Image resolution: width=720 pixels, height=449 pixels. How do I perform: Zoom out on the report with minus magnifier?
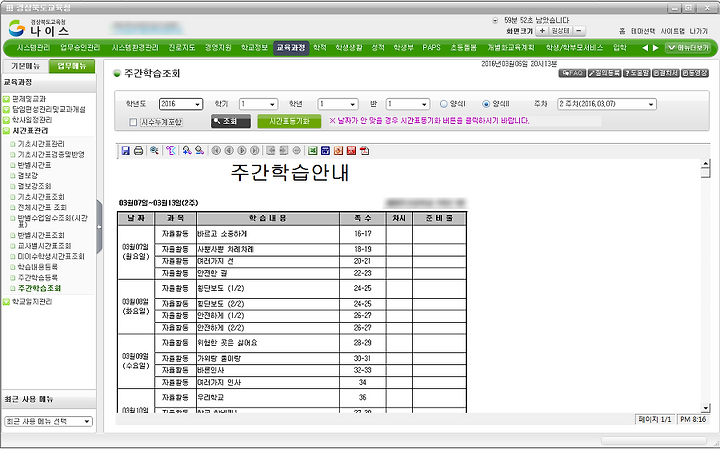[199, 151]
